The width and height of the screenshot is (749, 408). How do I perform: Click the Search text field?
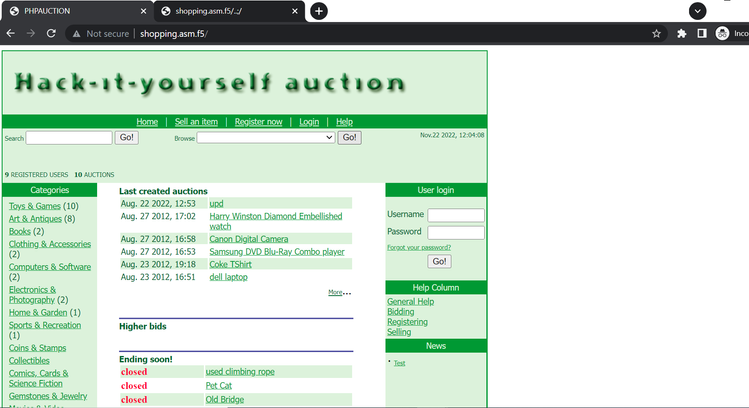pyautogui.click(x=69, y=138)
